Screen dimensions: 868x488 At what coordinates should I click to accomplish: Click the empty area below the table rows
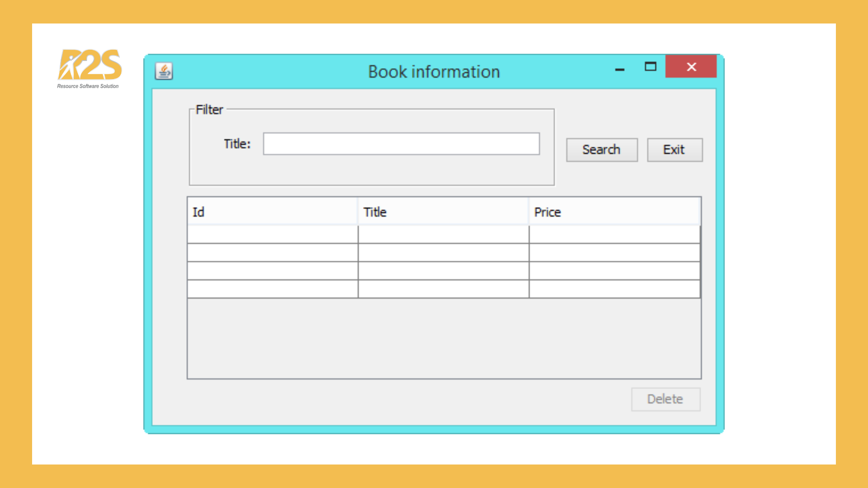coord(443,338)
